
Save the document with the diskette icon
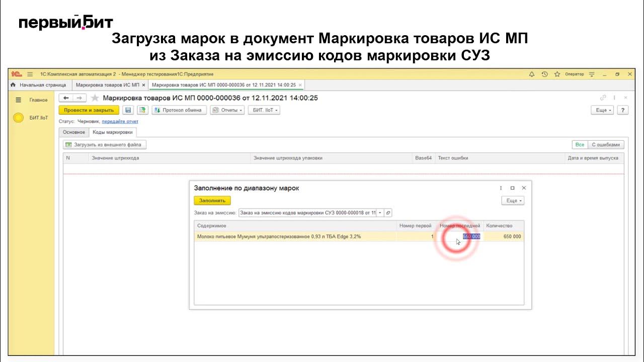(128, 110)
